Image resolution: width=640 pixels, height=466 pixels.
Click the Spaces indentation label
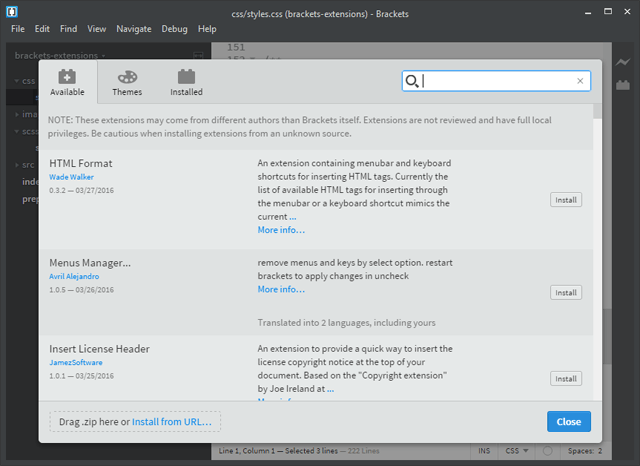pos(581,451)
